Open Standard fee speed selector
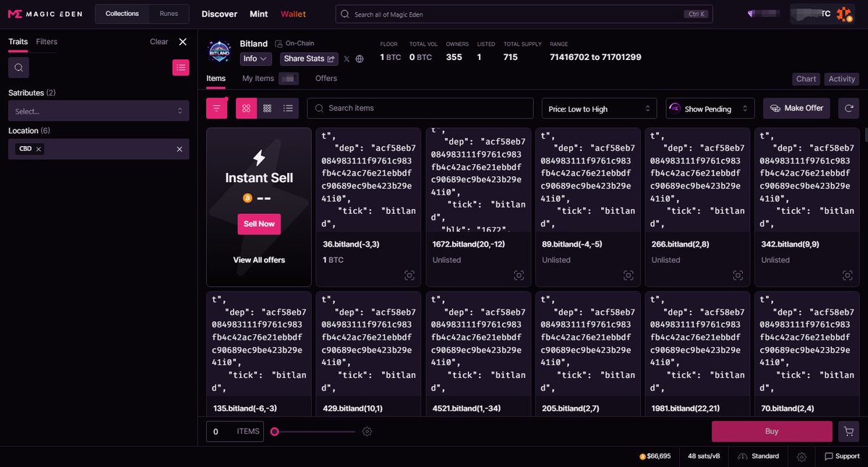This screenshot has height=467, width=868. (x=759, y=457)
